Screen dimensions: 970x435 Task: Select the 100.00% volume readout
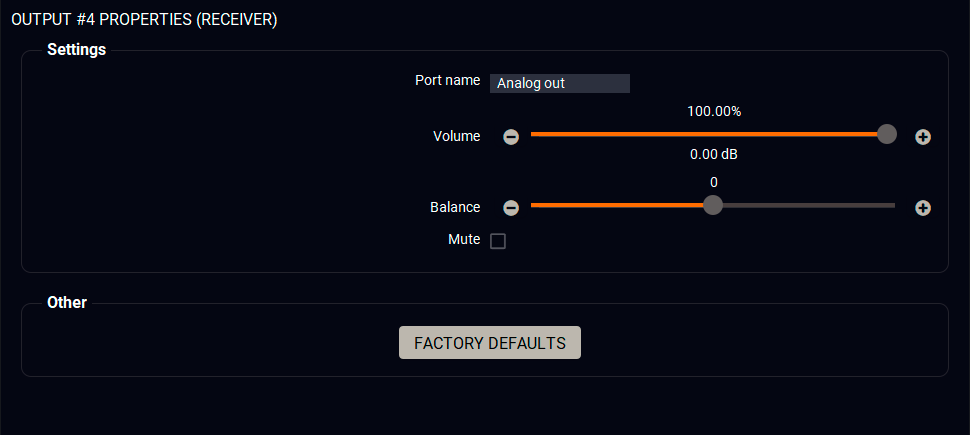714,111
